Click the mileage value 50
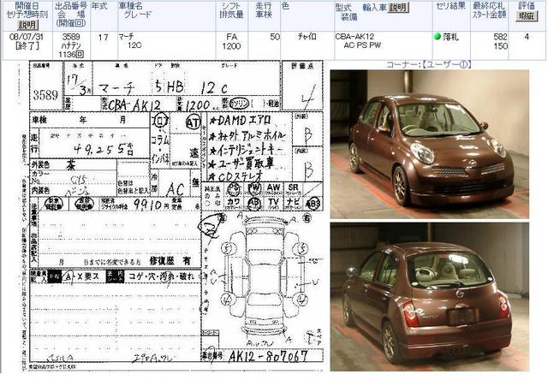The height and width of the screenshot is (392, 548). click(x=275, y=37)
